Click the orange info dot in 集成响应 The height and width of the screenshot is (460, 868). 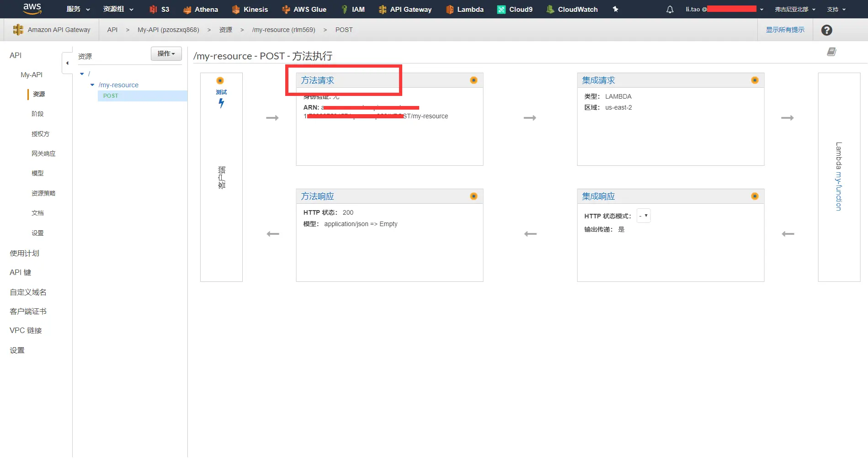point(755,196)
